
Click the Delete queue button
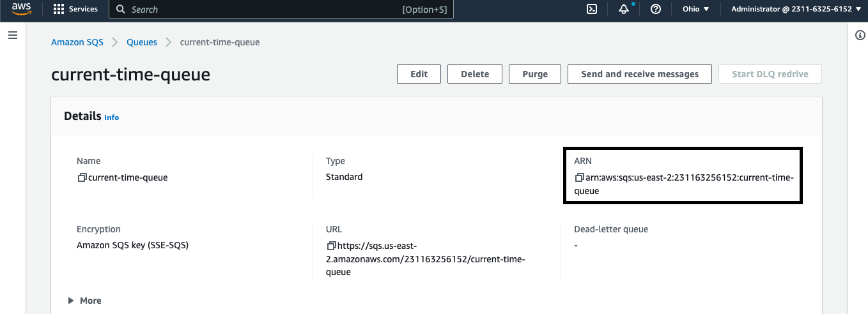pyautogui.click(x=475, y=74)
